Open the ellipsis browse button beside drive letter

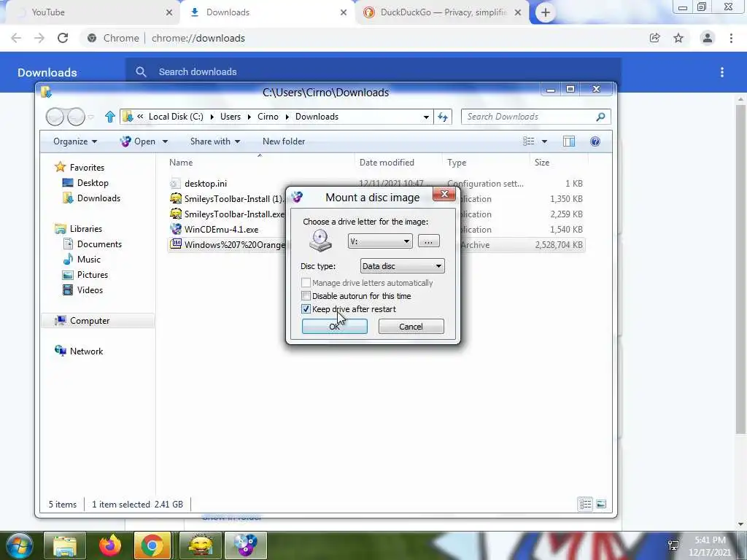(x=428, y=241)
